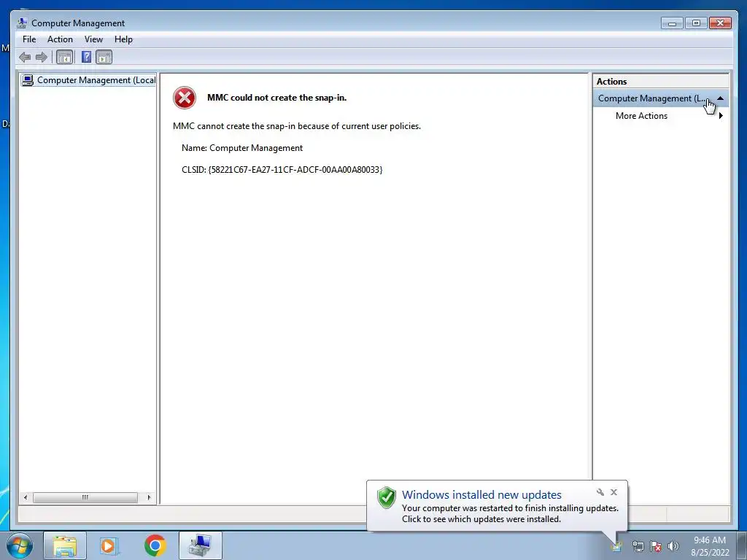Viewport: 747px width, 560px height.
Task: Click the 'Windows installed new updates' title
Action: 481,495
